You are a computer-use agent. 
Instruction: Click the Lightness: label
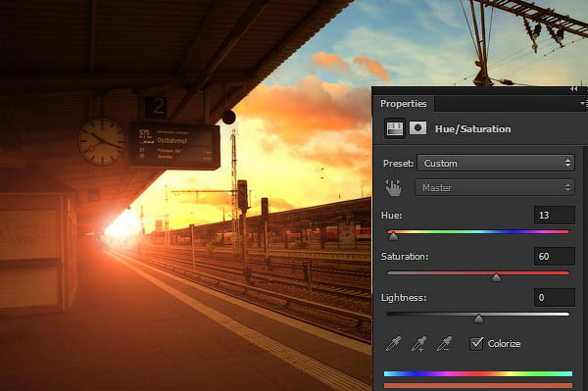tap(404, 298)
